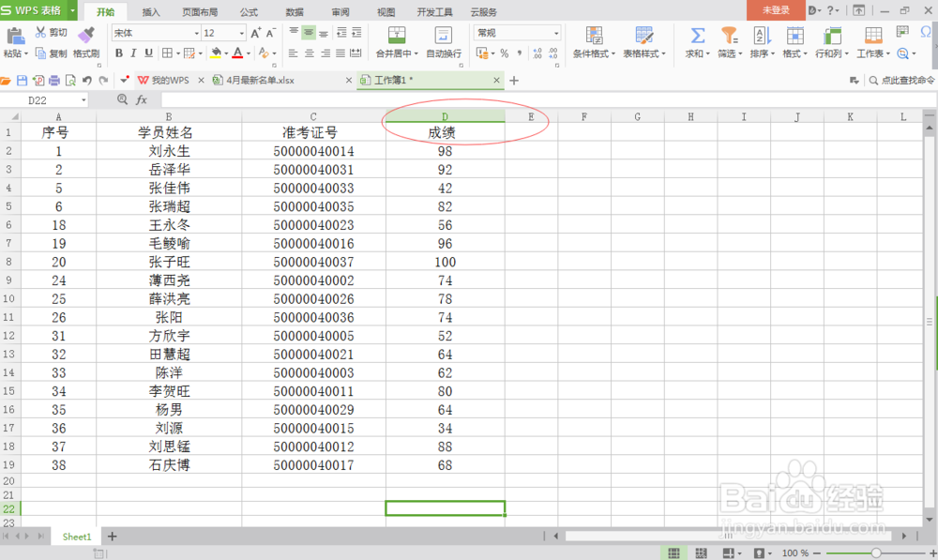938x560 pixels.
Task: Apply yellow fill color bucket
Action: point(217,53)
